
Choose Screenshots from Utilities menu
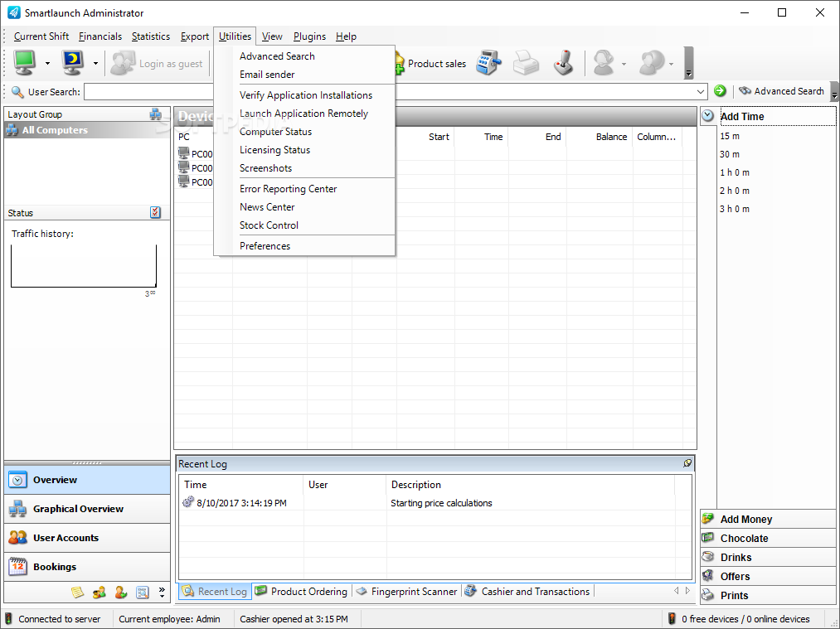304,168
